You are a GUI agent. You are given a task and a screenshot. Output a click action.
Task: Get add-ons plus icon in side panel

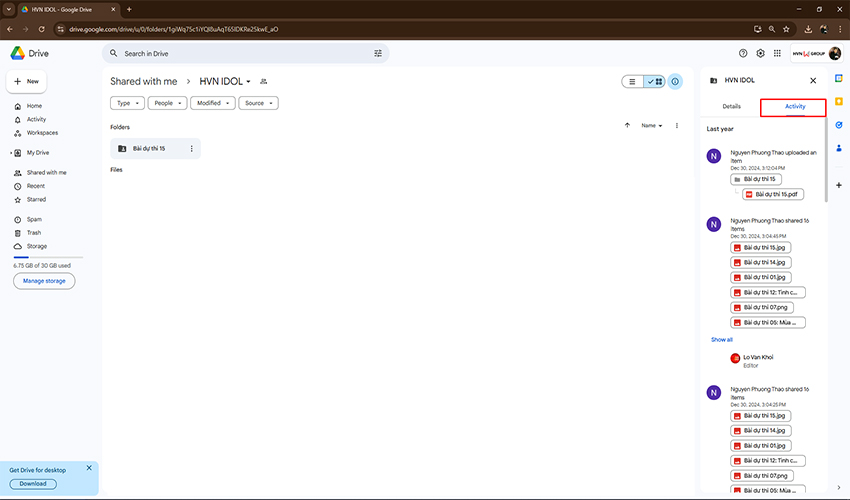click(839, 185)
